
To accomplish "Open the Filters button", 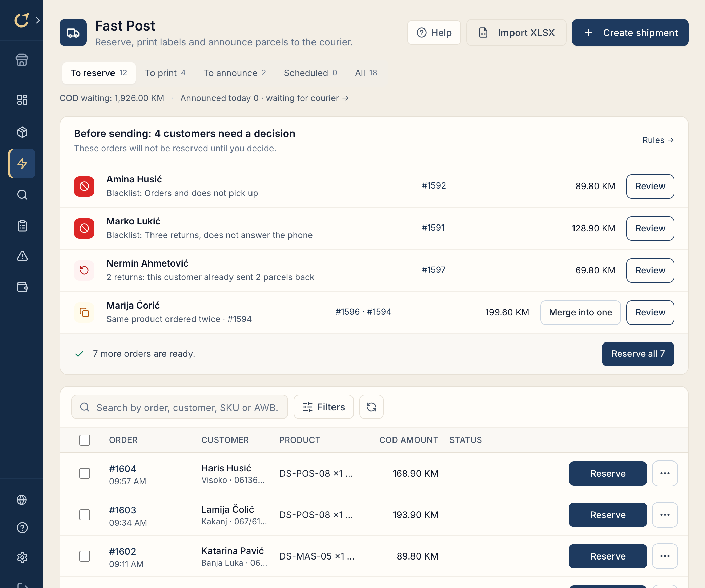I will coord(324,407).
